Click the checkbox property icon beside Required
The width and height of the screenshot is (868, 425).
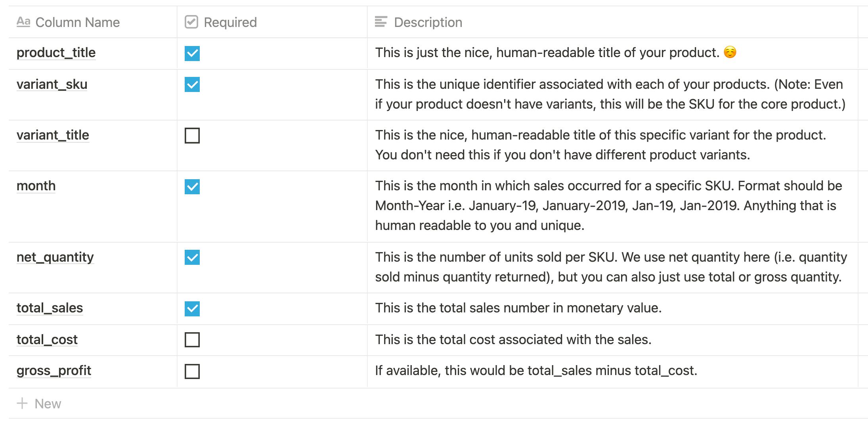pyautogui.click(x=191, y=22)
